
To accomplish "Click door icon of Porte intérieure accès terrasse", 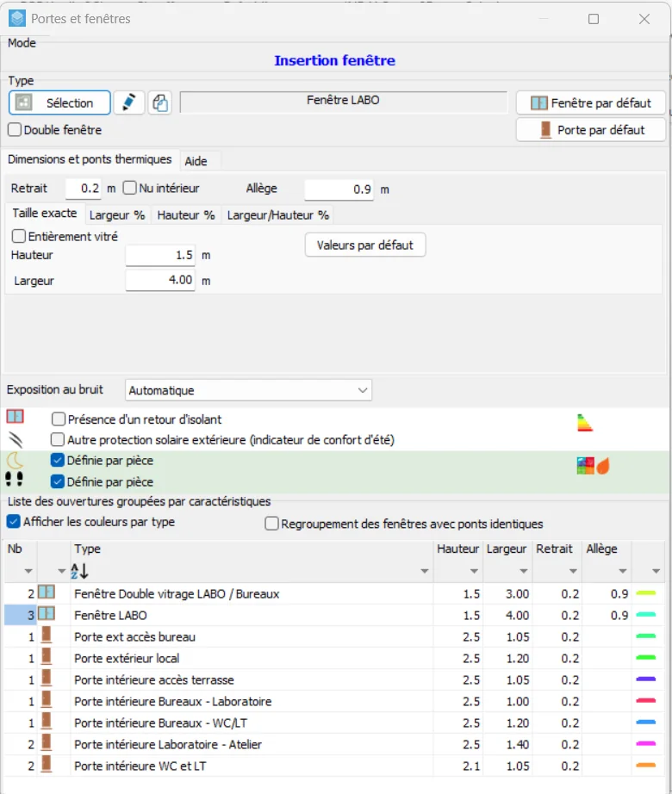I will tap(46, 678).
